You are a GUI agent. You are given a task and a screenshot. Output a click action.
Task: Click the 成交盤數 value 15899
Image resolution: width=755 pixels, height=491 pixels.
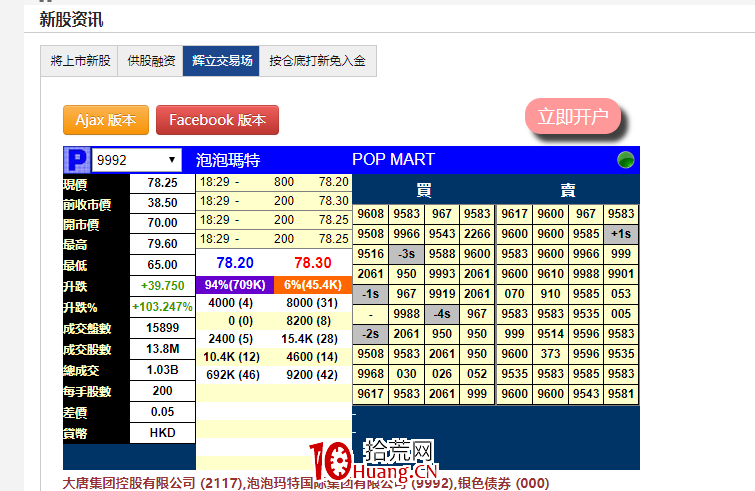pos(162,328)
